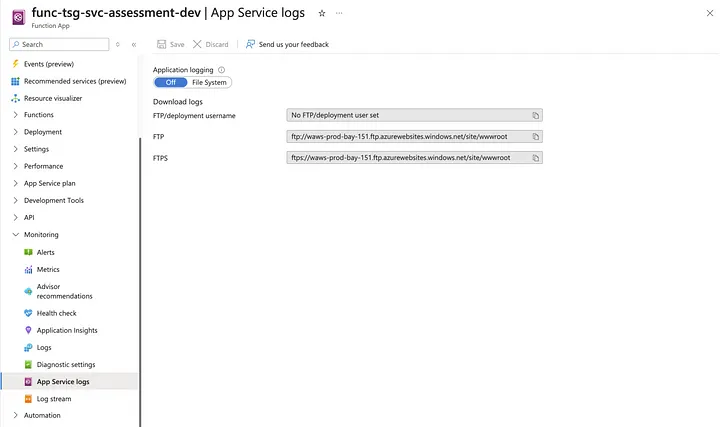Favorite this page with the star icon
Screen dimensions: 720x427
[x=322, y=13]
